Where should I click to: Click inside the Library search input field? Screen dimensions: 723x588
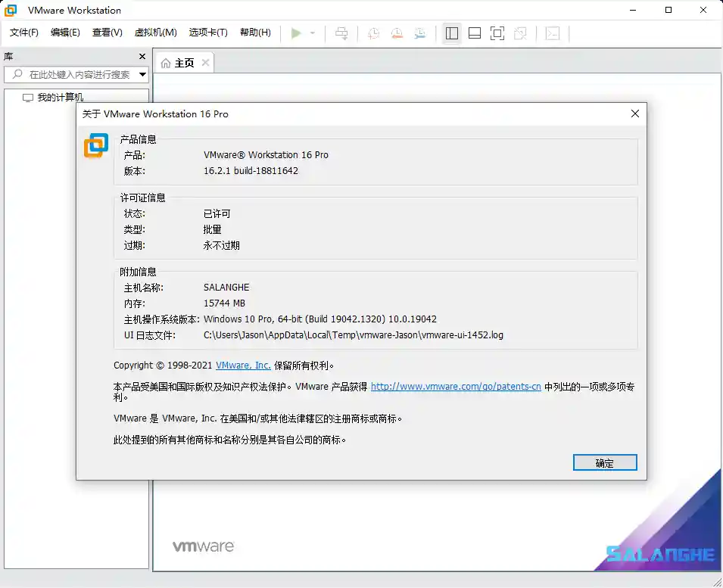pos(76,76)
